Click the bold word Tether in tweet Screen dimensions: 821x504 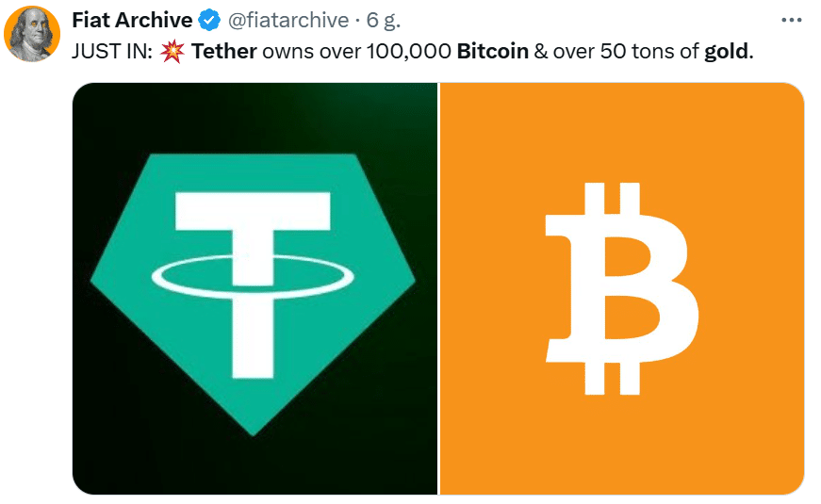pos(224,51)
